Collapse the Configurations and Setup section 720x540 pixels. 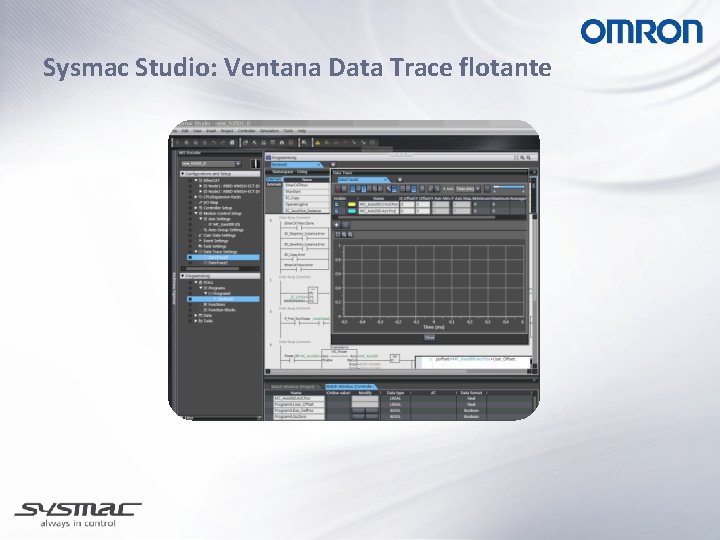183,174
